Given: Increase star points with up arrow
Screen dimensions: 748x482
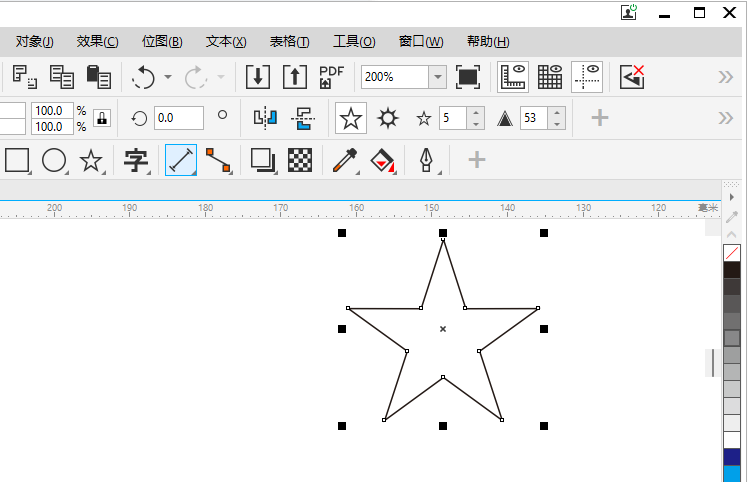Looking at the screenshot, I should click(476, 113).
